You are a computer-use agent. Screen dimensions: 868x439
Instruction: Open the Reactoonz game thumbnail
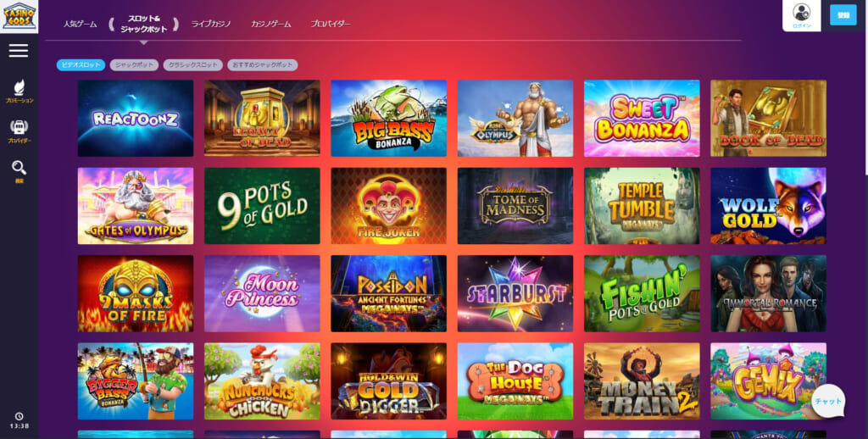point(136,118)
